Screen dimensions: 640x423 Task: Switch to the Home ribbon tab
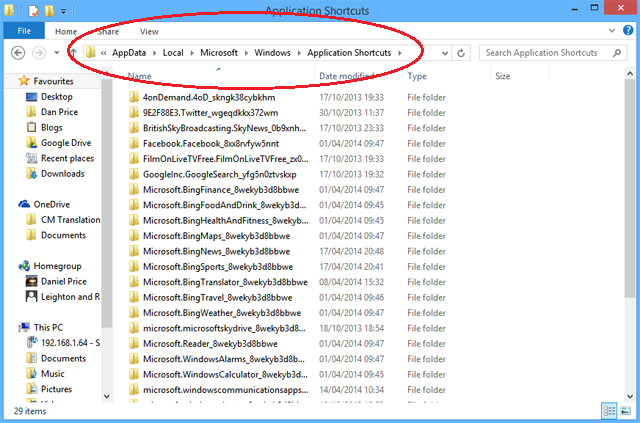click(66, 31)
